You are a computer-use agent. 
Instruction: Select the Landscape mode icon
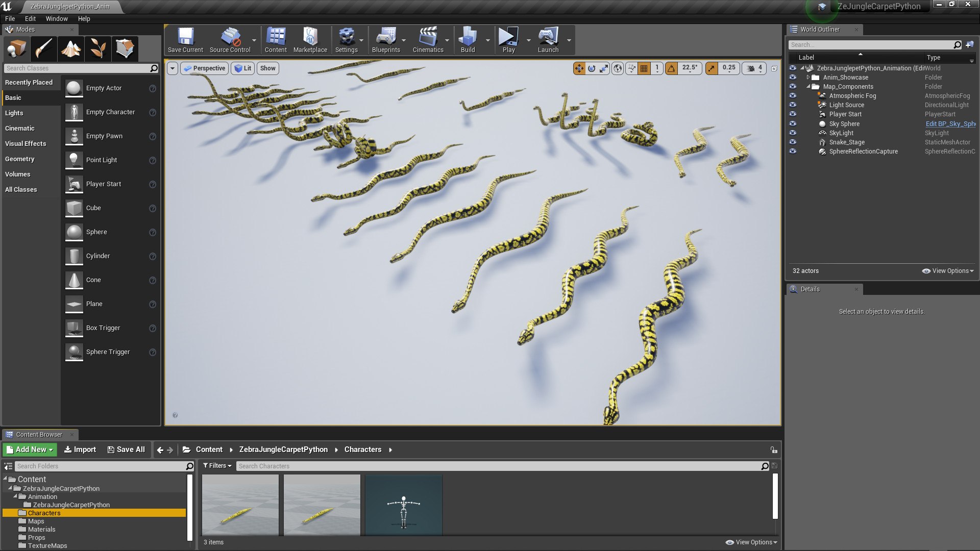pos(71,48)
